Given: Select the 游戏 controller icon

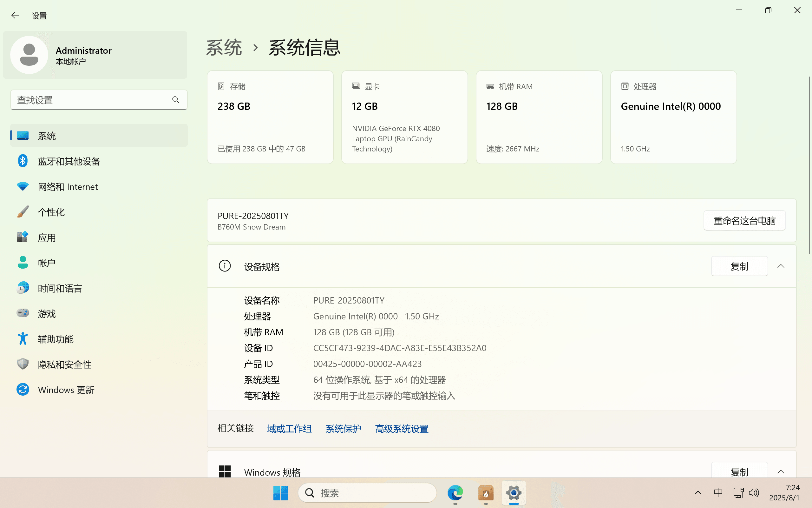Looking at the screenshot, I should pyautogui.click(x=23, y=313).
